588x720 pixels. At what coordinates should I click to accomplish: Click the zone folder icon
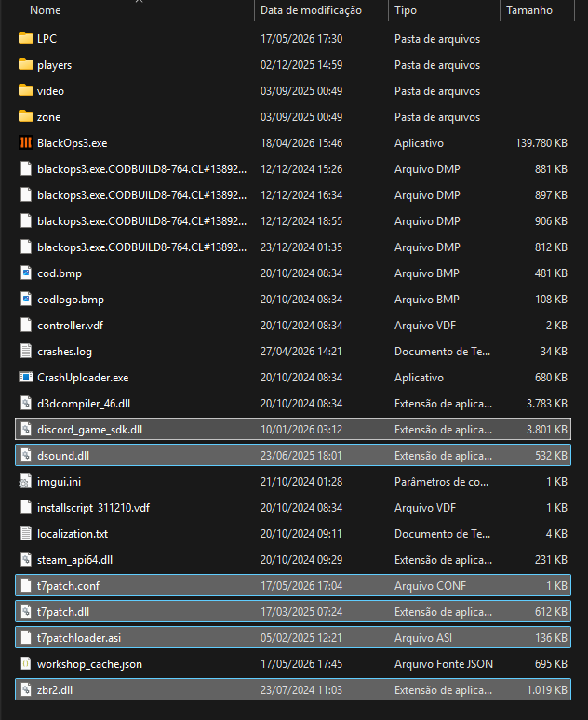point(26,116)
